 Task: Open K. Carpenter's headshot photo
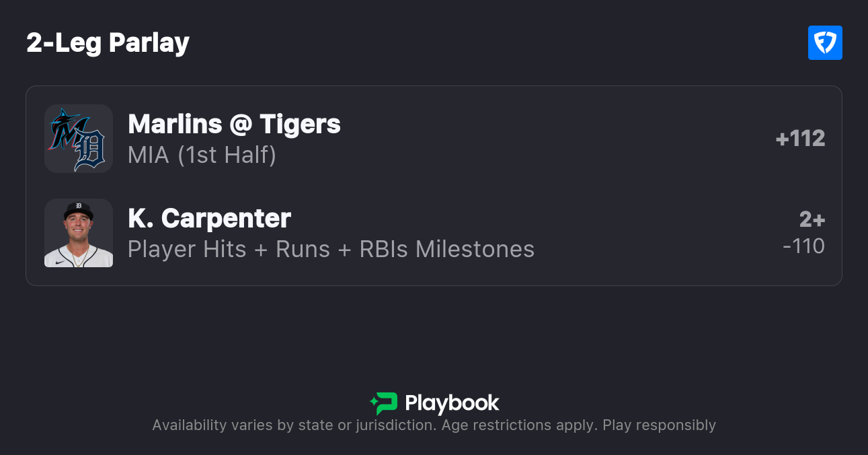pyautogui.click(x=79, y=233)
